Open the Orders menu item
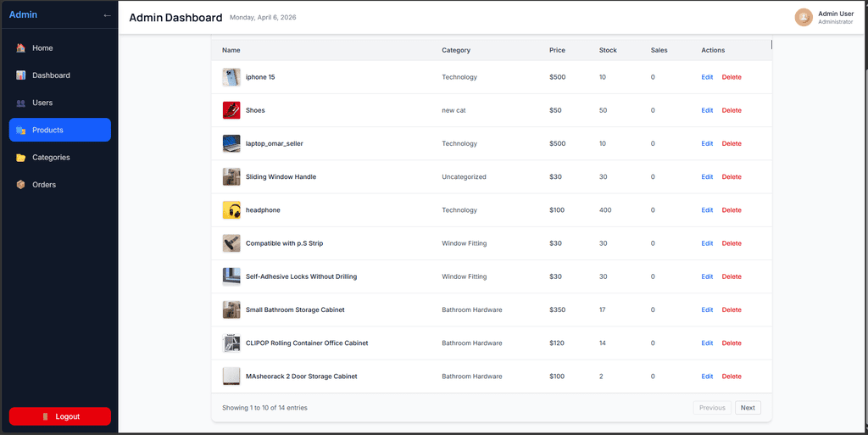 43,185
